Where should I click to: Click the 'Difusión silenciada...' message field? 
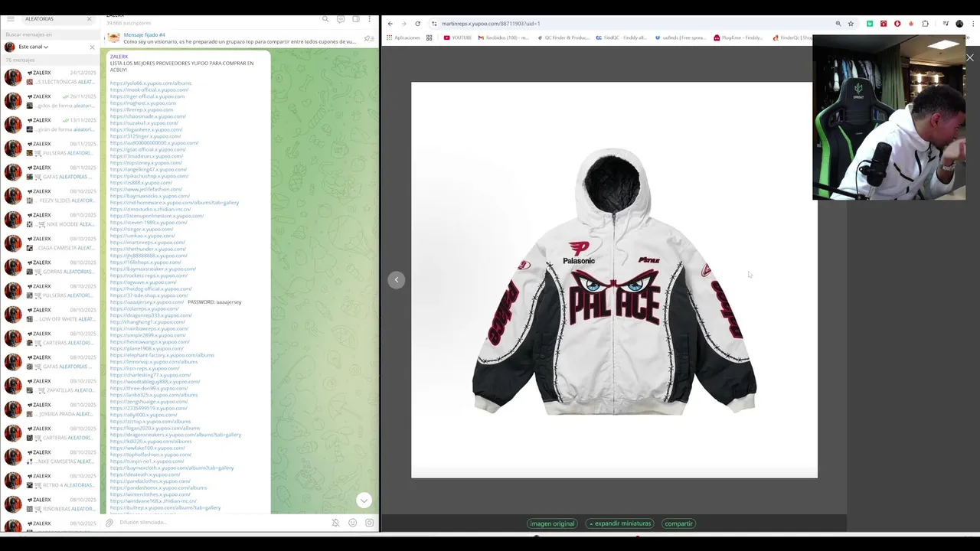point(222,523)
